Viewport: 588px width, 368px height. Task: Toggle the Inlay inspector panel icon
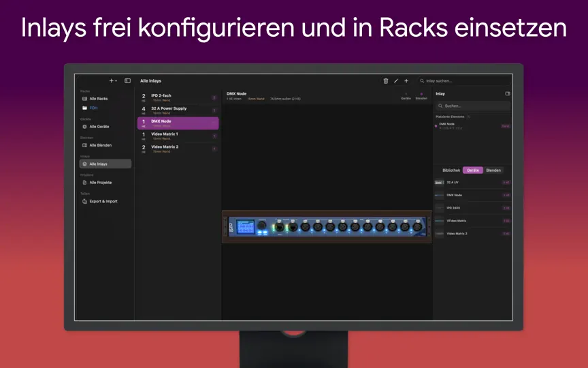click(508, 93)
